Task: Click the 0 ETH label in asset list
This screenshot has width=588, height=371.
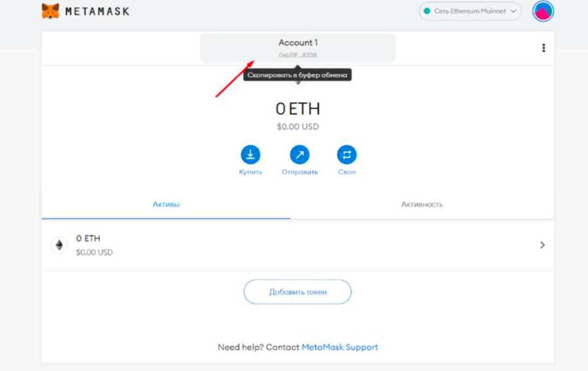Action: (88, 239)
